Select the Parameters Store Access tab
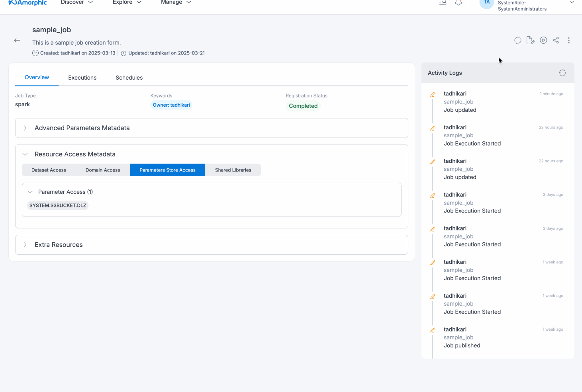 coord(167,170)
